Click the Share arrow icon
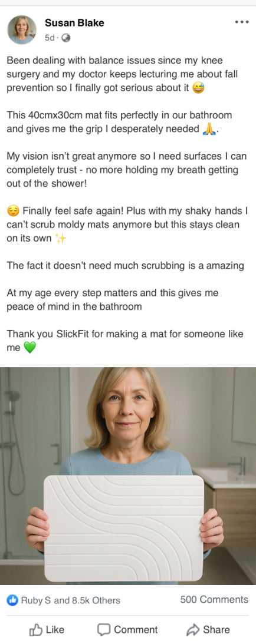 click(x=193, y=630)
